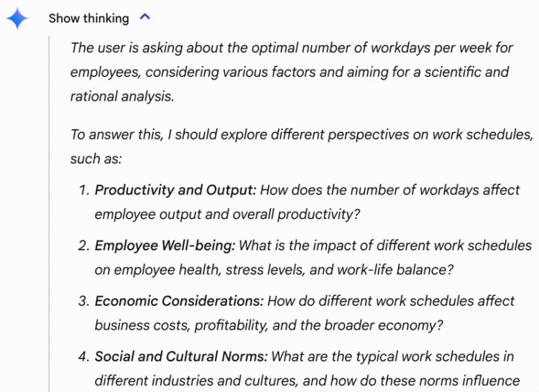Click list number 2 marker
539x392 pixels.
click(84, 246)
